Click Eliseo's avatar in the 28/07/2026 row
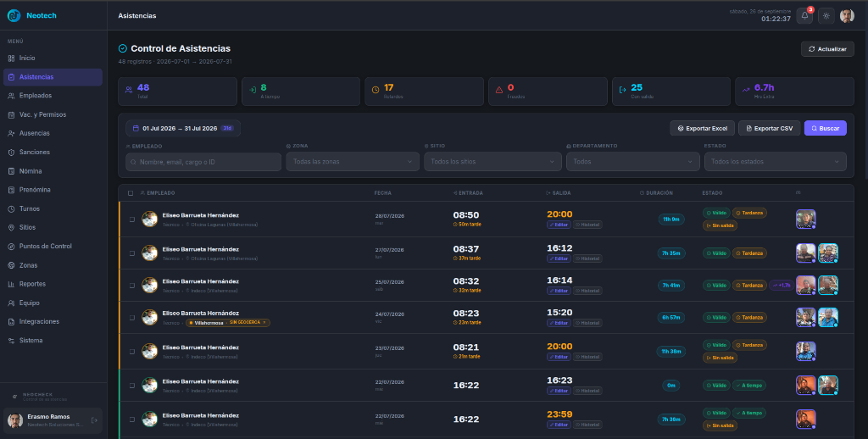 (149, 219)
